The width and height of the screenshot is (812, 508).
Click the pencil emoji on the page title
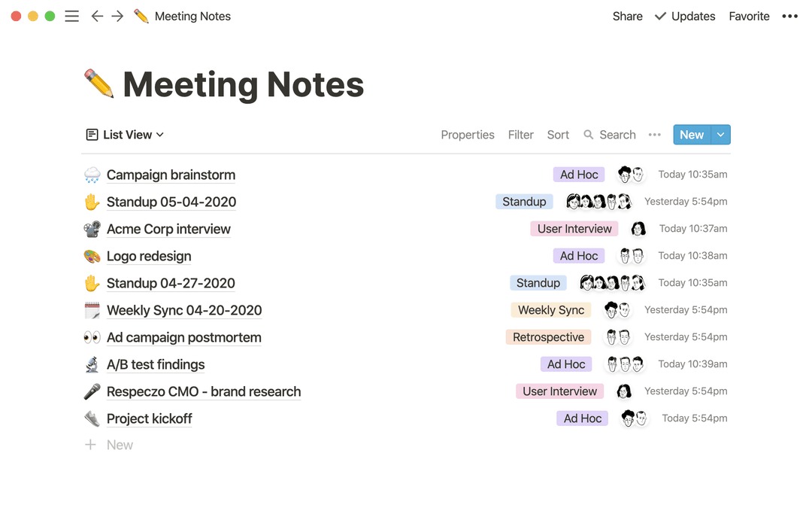click(100, 84)
